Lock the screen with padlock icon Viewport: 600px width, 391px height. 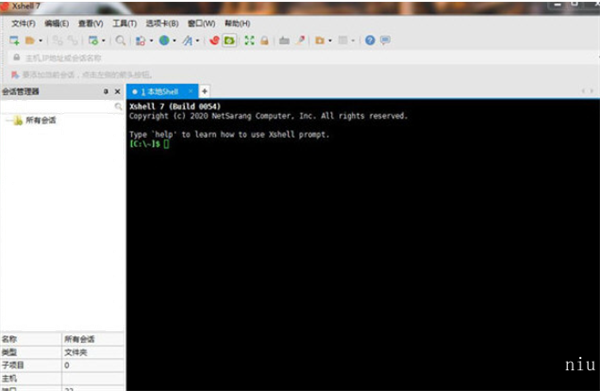pyautogui.click(x=264, y=40)
